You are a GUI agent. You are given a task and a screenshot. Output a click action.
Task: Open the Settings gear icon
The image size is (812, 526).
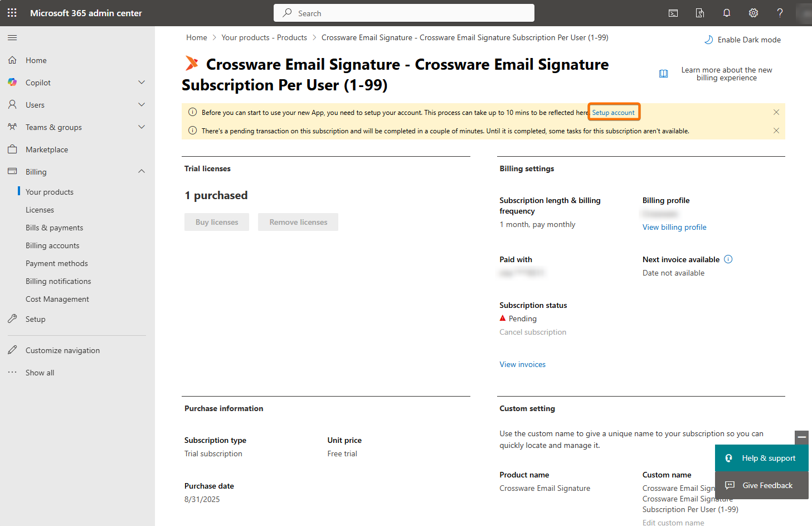[753, 13]
